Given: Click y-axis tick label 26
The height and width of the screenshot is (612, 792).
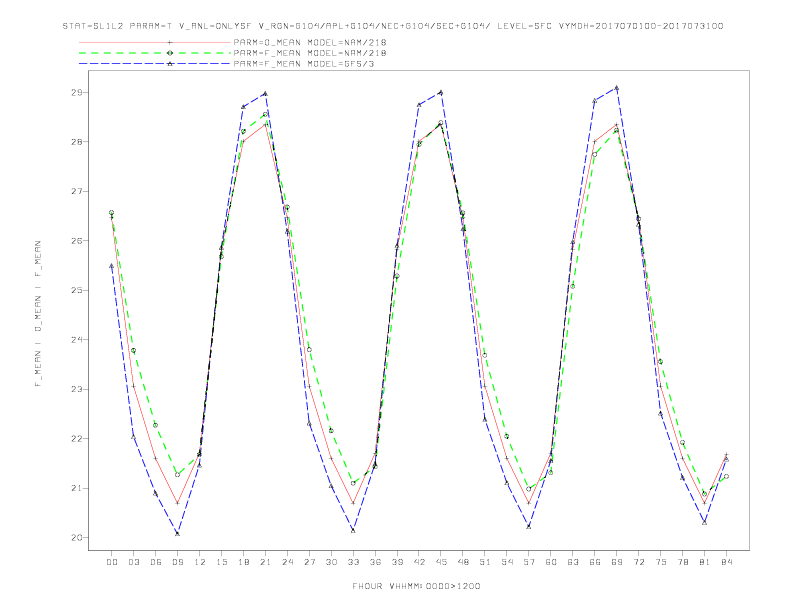Looking at the screenshot, I should click(x=78, y=241).
